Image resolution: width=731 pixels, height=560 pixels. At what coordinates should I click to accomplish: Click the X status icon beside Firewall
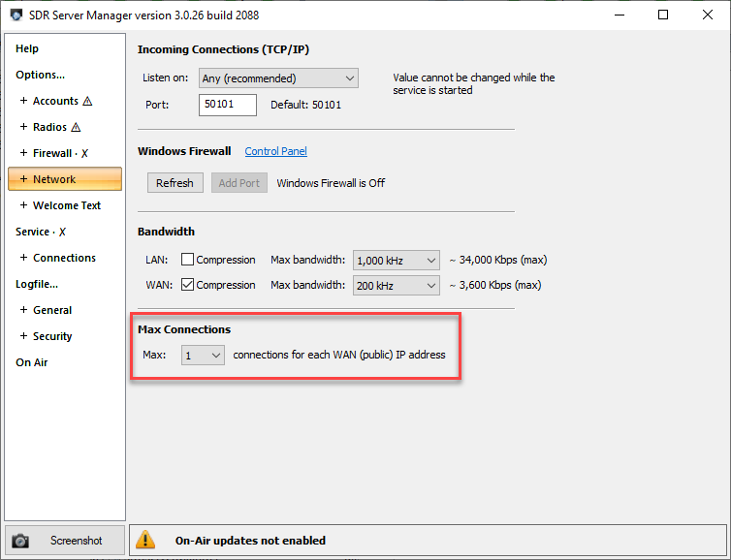click(84, 153)
